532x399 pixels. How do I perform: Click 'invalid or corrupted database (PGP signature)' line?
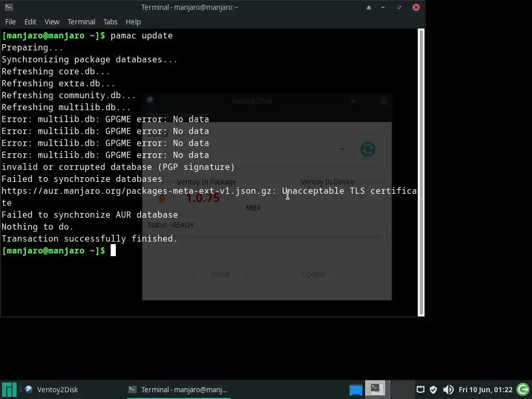[118, 167]
